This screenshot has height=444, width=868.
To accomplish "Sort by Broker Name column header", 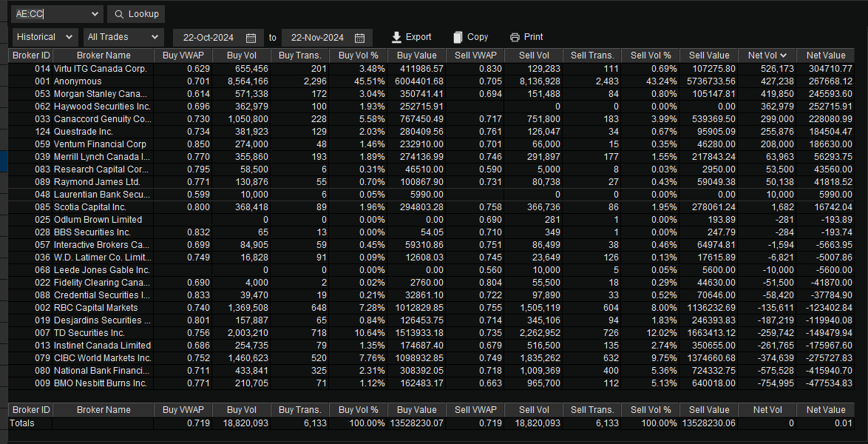I will coord(104,55).
